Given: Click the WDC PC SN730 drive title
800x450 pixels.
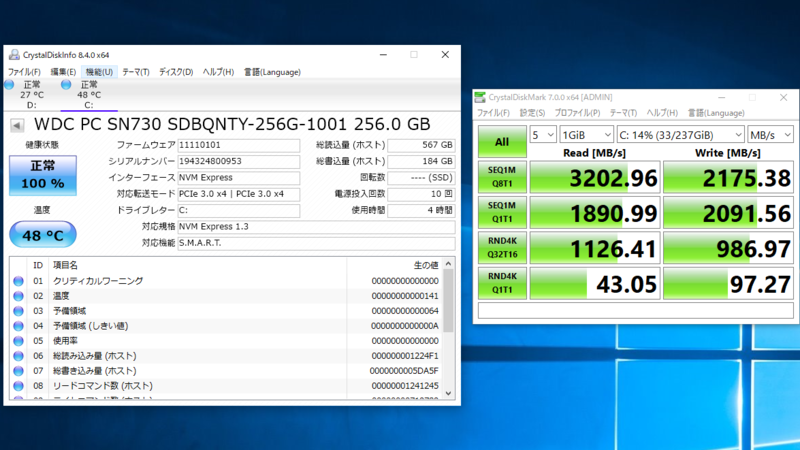Looking at the screenshot, I should pyautogui.click(x=232, y=124).
